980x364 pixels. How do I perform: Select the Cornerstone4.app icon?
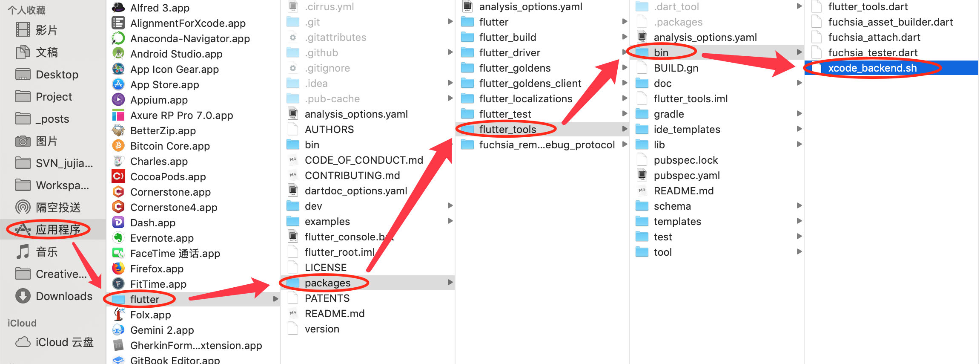118,207
